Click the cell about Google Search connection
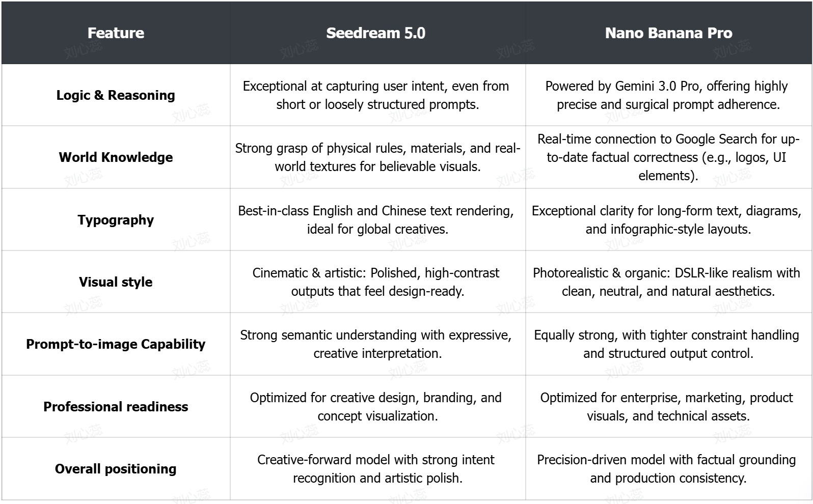This screenshot has width=813, height=504. pos(668,157)
